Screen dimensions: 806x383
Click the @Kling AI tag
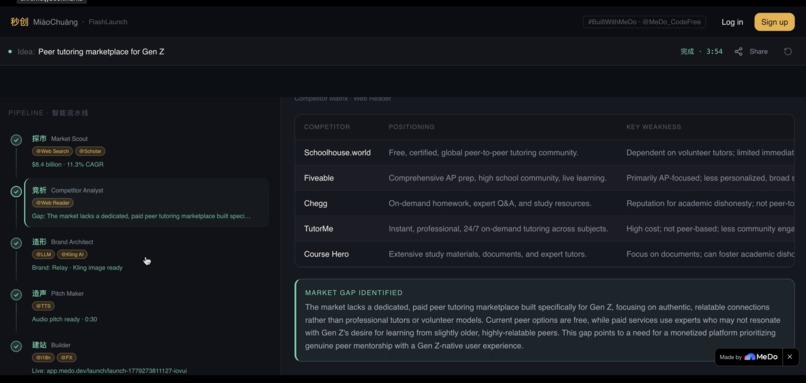pos(72,254)
